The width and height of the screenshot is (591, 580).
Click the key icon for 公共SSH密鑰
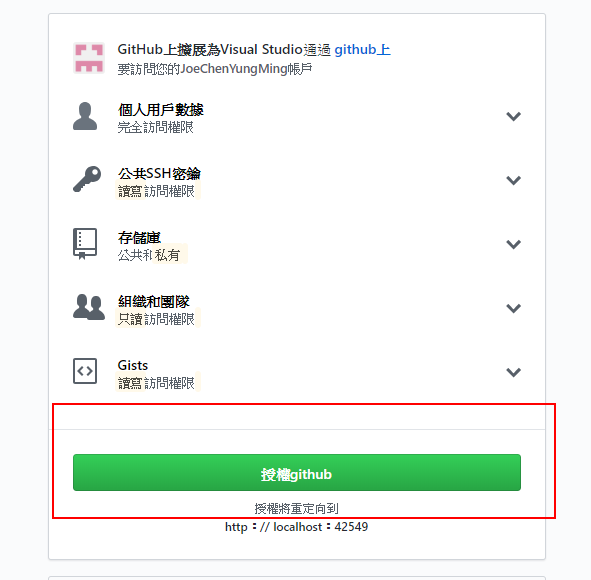coord(87,179)
